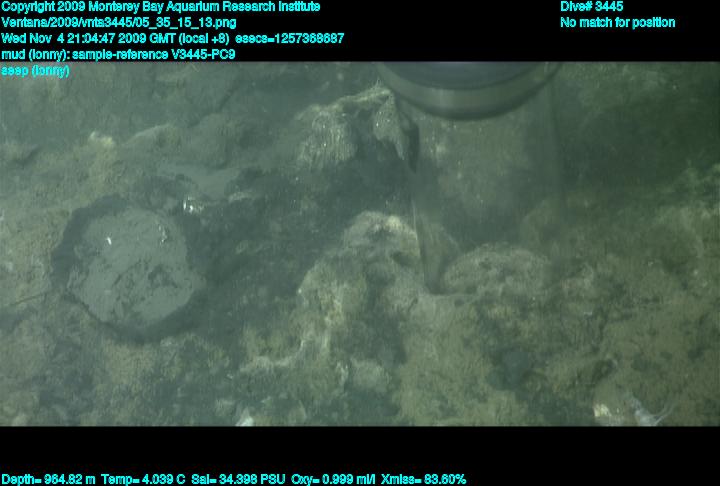Image resolution: width=720 pixels, height=486 pixels.
Task: Select the Depth= 964.82 m reading
Action: point(48,480)
